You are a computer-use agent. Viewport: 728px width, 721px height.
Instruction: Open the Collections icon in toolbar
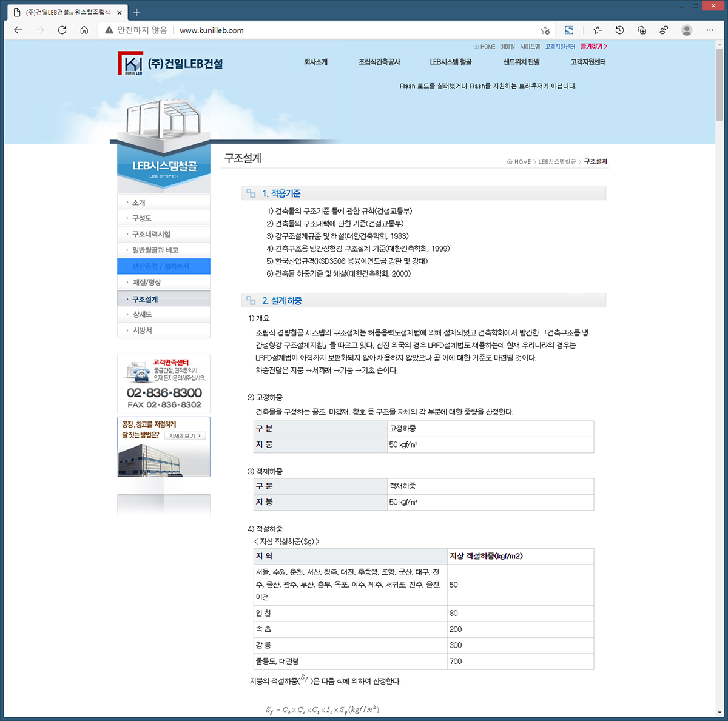click(642, 30)
